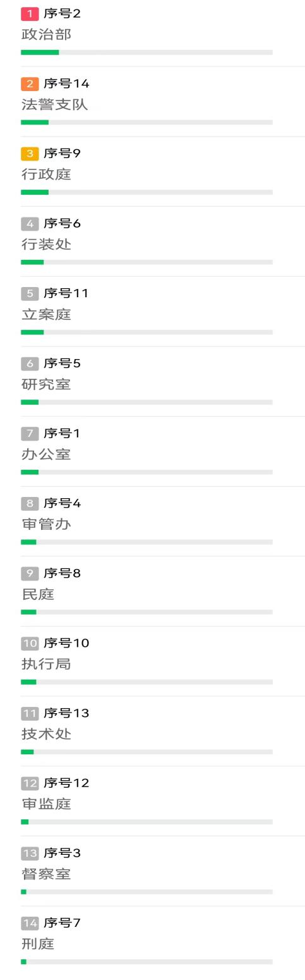Click the 立案庭 progress bar
This screenshot has height=980, width=305.
click(147, 332)
